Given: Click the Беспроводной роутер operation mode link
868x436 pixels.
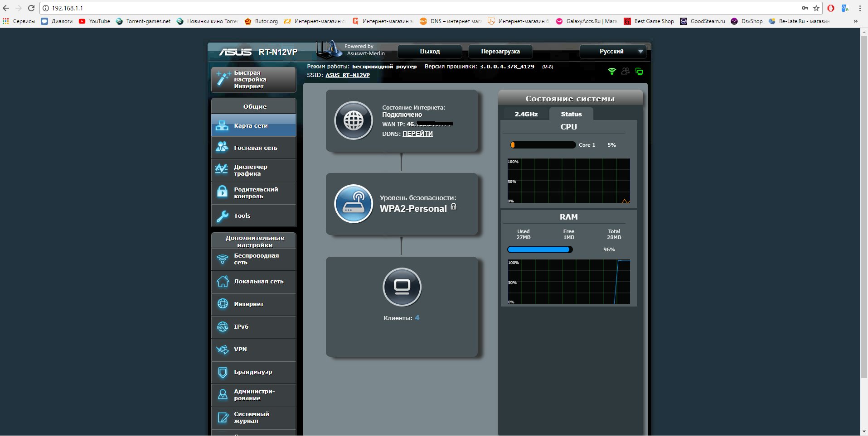Looking at the screenshot, I should click(x=384, y=67).
